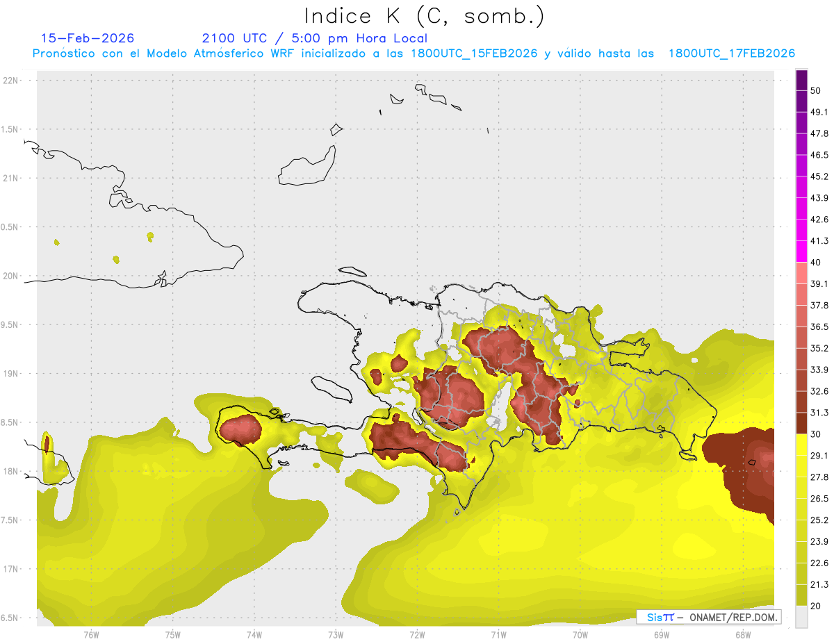Click the "22.6" legend value
The width and height of the screenshot is (834, 644).
pos(819,563)
